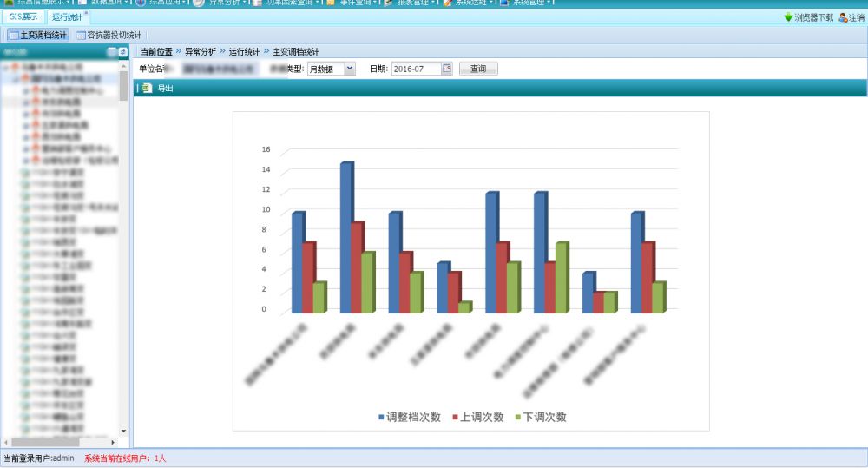This screenshot has height=468, width=868.
Task: Click the 导出 export link
Action: tap(165, 88)
